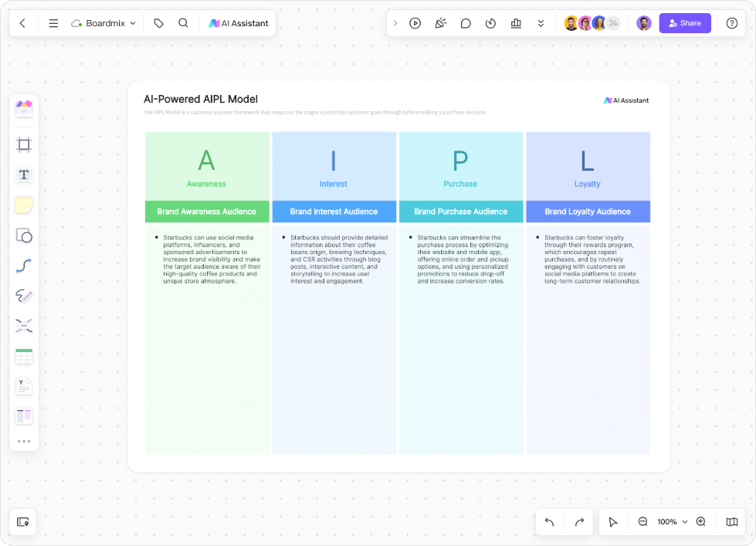756x546 pixels.
Task: Click the Starbucks coffee beans origin text
Action: (x=339, y=259)
